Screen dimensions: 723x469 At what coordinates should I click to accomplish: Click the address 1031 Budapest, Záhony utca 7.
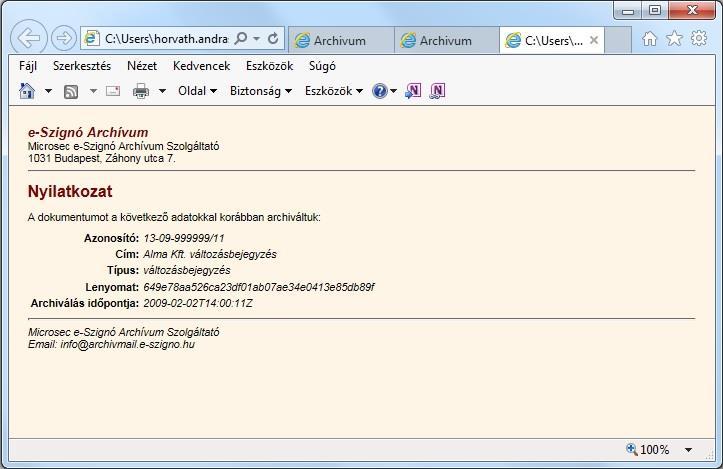click(x=101, y=159)
